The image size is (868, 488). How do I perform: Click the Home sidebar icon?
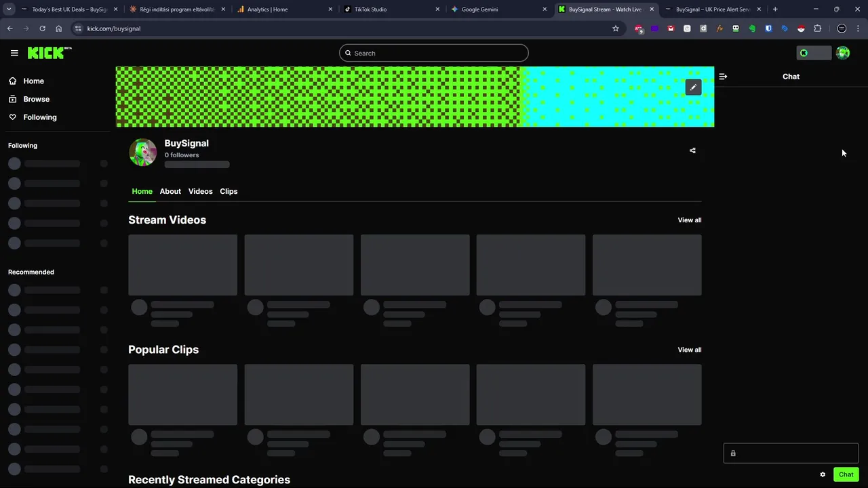12,81
